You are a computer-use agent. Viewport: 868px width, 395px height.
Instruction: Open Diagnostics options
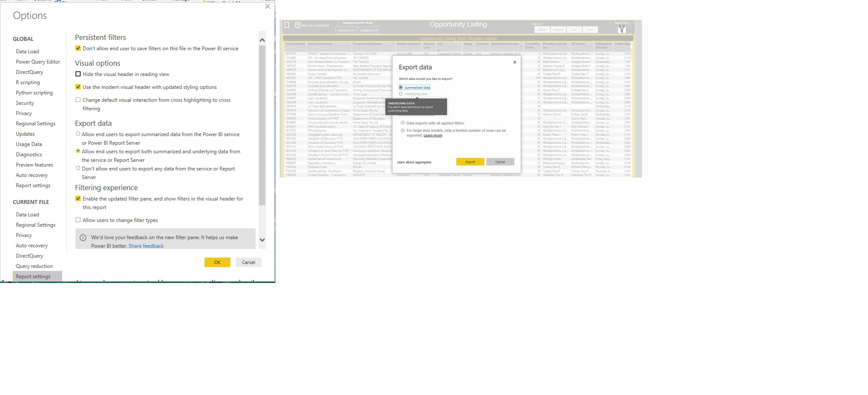tap(29, 155)
